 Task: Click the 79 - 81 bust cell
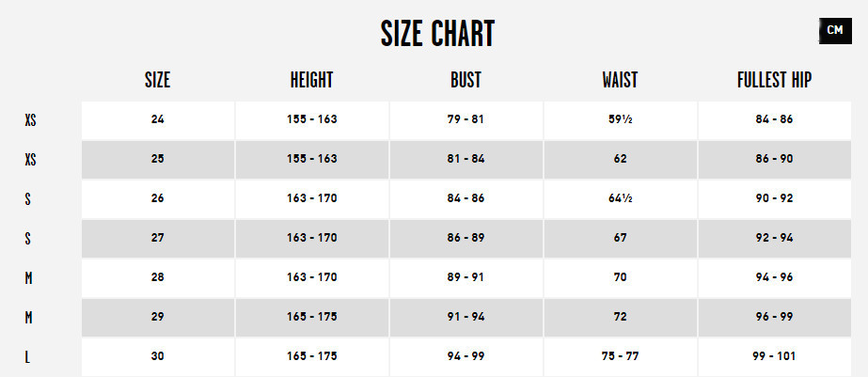tap(466, 119)
